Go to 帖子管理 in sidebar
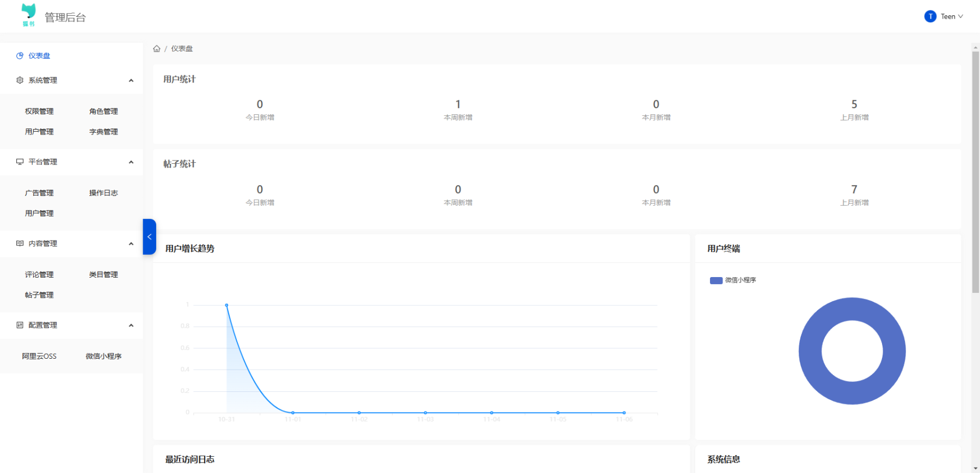The image size is (980, 473). (39, 295)
